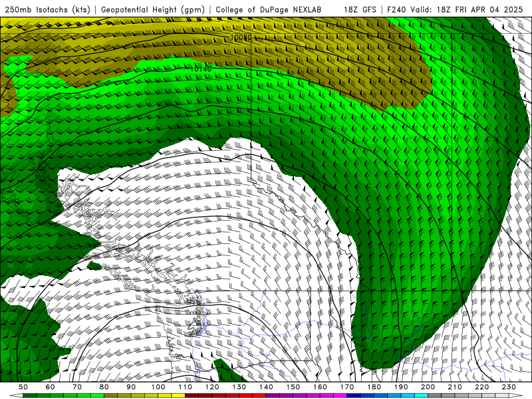Click the legend value 90
This screenshot has width=532, height=399.
tap(131, 387)
